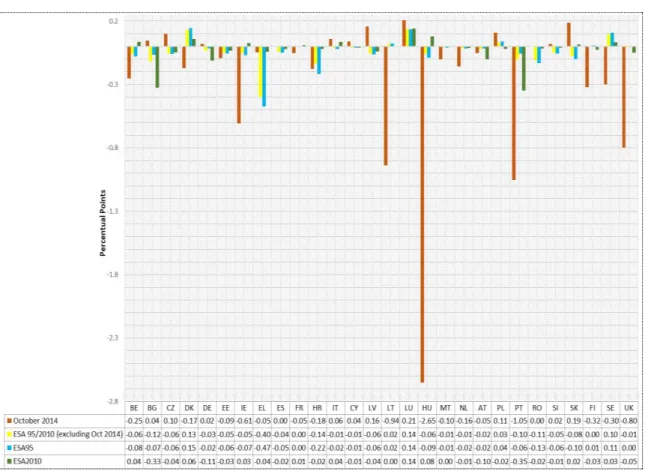Click ESA2010 value -0.35 for PT
The width and height of the screenshot is (648, 471).
[x=519, y=461]
